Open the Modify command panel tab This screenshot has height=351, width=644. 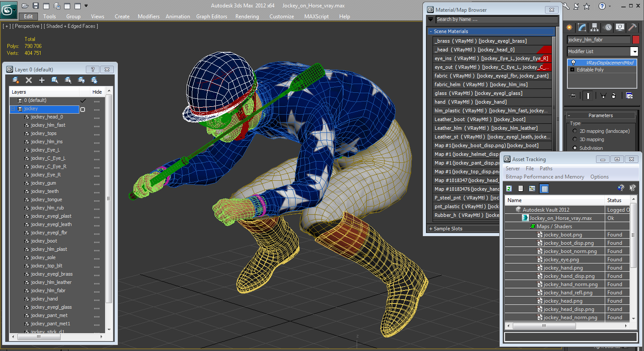[x=582, y=27]
